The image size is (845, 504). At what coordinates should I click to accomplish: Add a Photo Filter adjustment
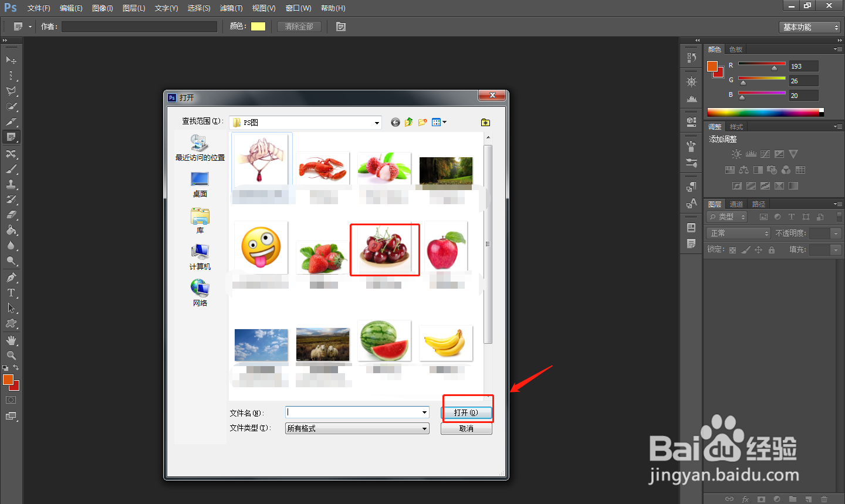(x=772, y=170)
